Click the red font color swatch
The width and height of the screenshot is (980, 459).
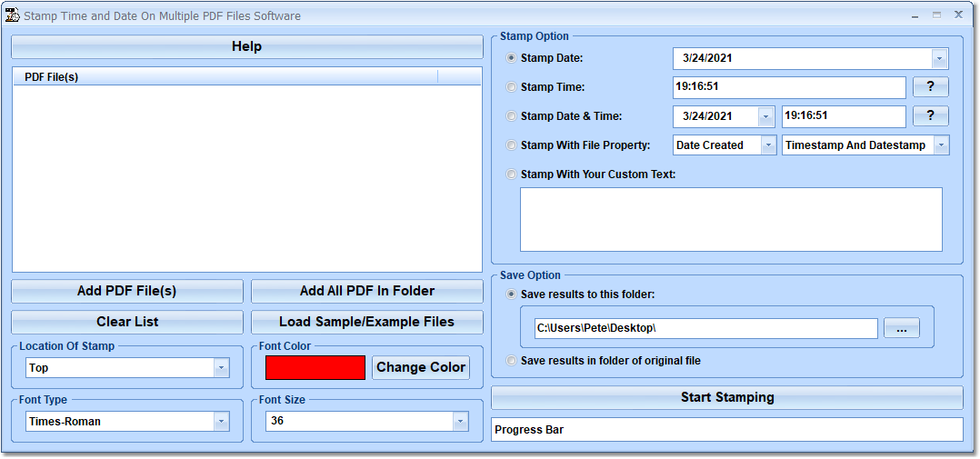315,368
